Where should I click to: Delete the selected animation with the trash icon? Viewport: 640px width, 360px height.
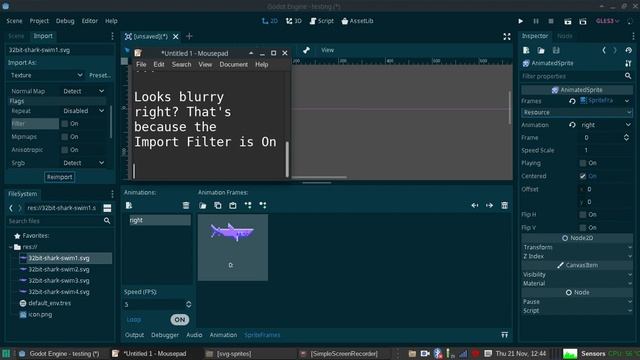point(186,205)
